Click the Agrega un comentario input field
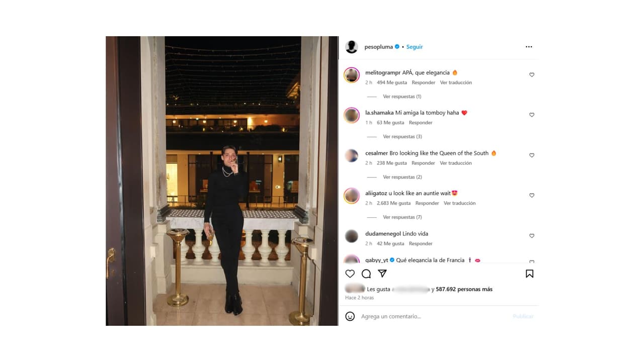This screenshot has height=362, width=644. point(433,316)
